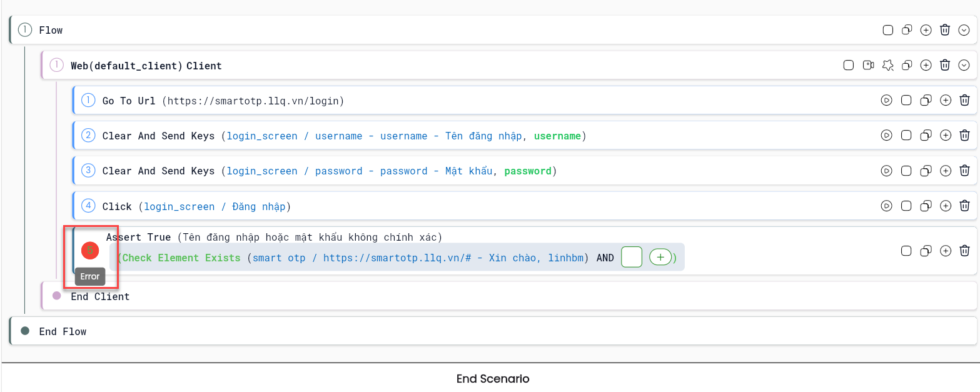
Task: Select the Go To Url step checkbox
Action: pos(906,100)
